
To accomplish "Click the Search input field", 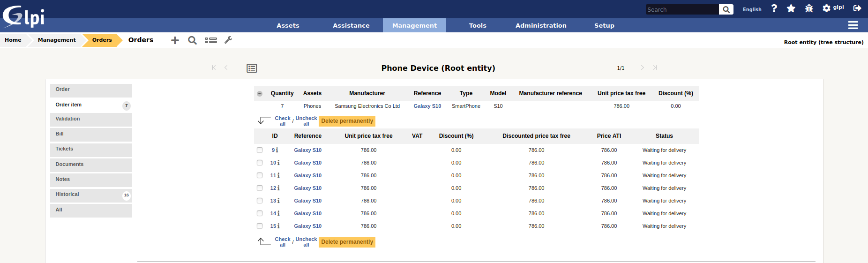I will 681,9.
